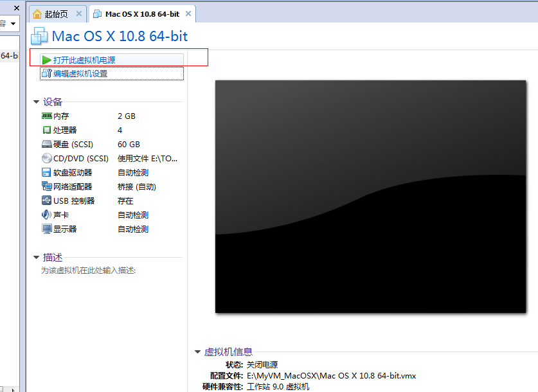Click the display (显示器) monitor icon
This screenshot has width=538, height=392.
pyautogui.click(x=47, y=229)
